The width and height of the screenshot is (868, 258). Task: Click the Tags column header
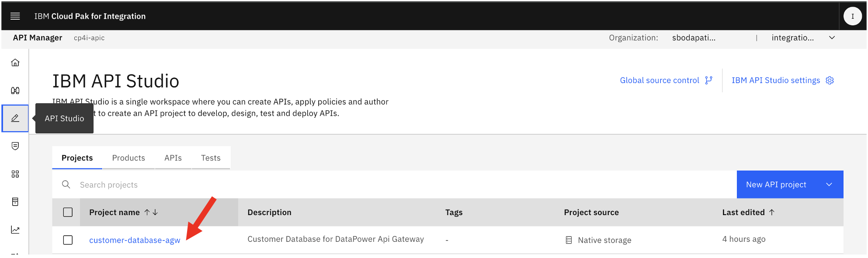point(454,212)
